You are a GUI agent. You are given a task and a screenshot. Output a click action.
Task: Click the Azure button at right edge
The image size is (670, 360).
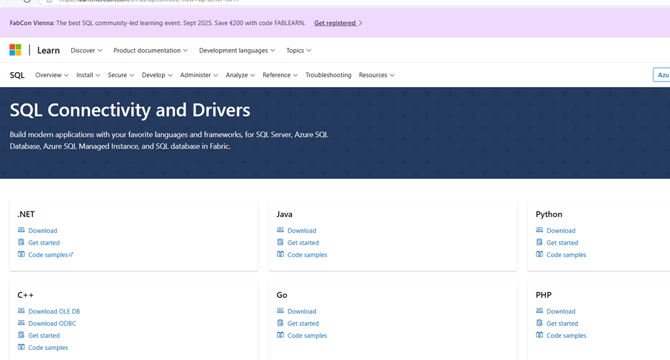point(662,75)
